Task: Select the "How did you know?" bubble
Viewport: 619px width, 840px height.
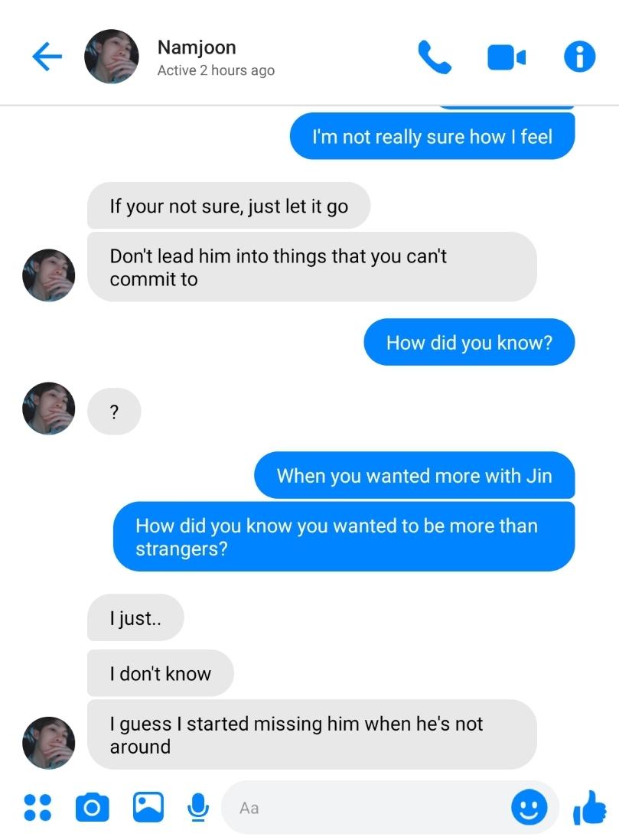Action: tap(470, 342)
